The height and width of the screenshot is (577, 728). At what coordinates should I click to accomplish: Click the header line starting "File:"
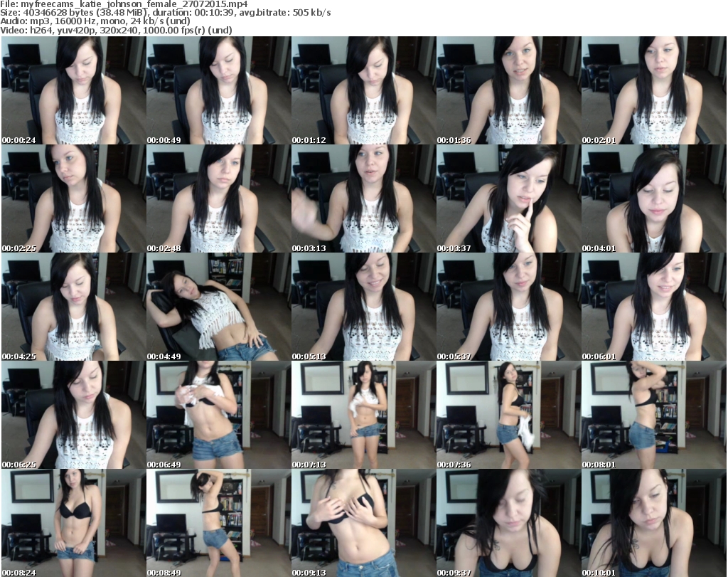click(x=124, y=4)
